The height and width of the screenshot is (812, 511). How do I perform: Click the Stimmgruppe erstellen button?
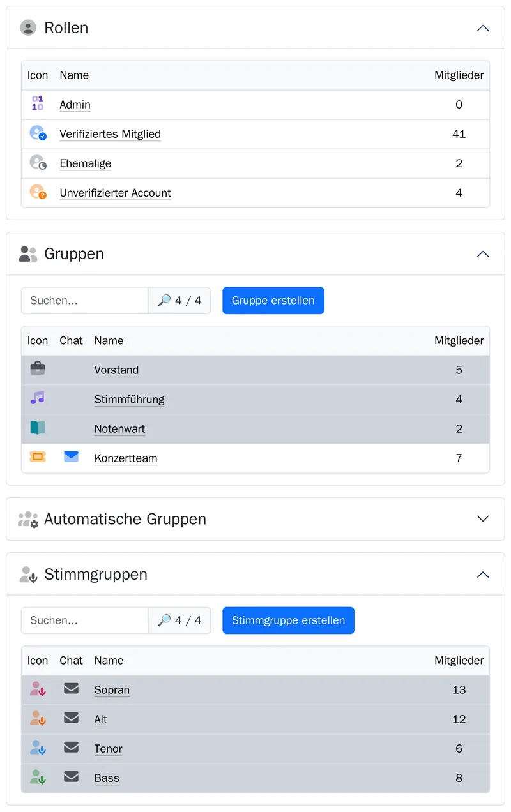pos(288,620)
